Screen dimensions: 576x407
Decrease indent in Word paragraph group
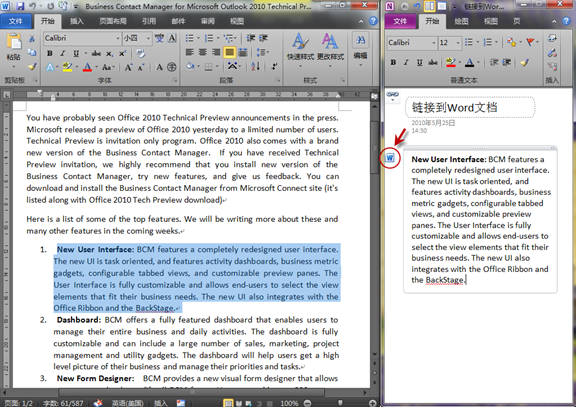coord(251,38)
